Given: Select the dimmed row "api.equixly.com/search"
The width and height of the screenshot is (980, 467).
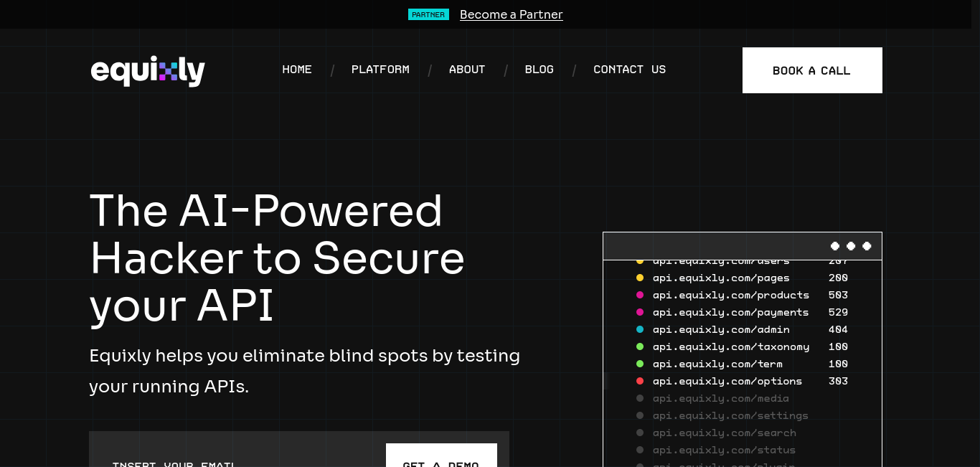Looking at the screenshot, I should 716,433.
